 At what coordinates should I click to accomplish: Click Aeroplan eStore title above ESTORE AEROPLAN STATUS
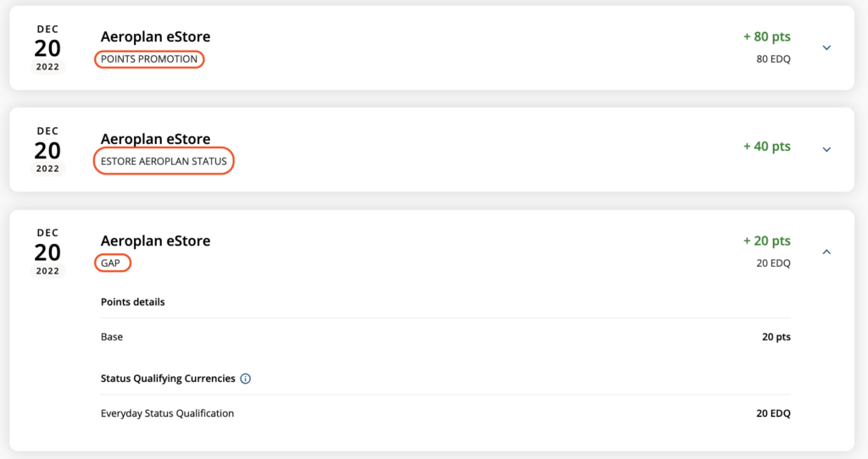[155, 139]
